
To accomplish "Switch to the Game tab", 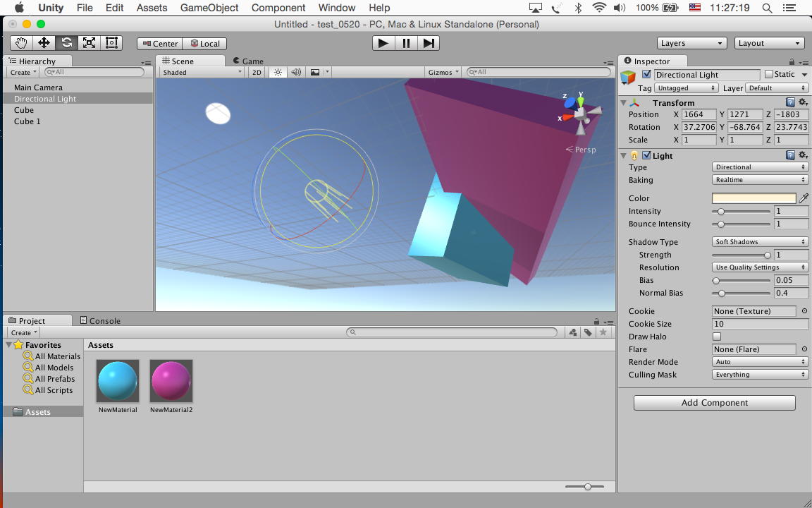I will tap(247, 61).
